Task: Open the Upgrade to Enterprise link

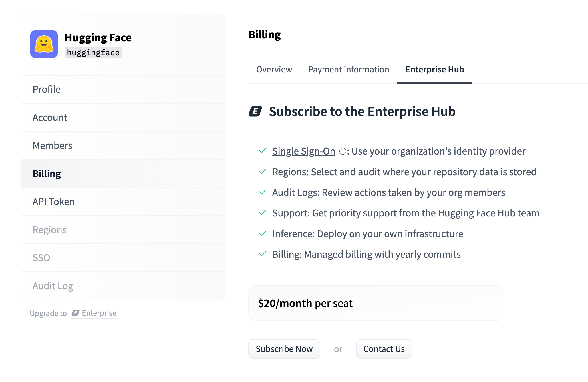Action: click(x=94, y=313)
